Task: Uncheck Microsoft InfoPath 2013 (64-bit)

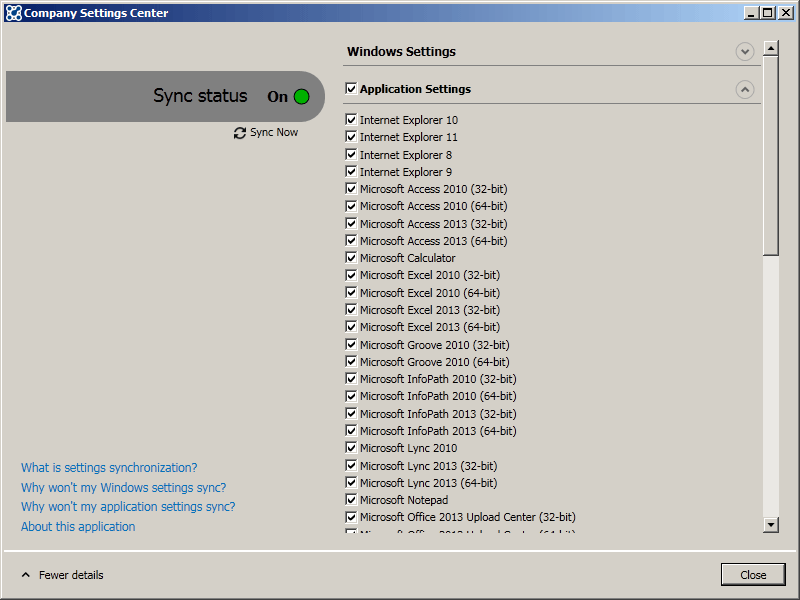Action: pyautogui.click(x=351, y=431)
